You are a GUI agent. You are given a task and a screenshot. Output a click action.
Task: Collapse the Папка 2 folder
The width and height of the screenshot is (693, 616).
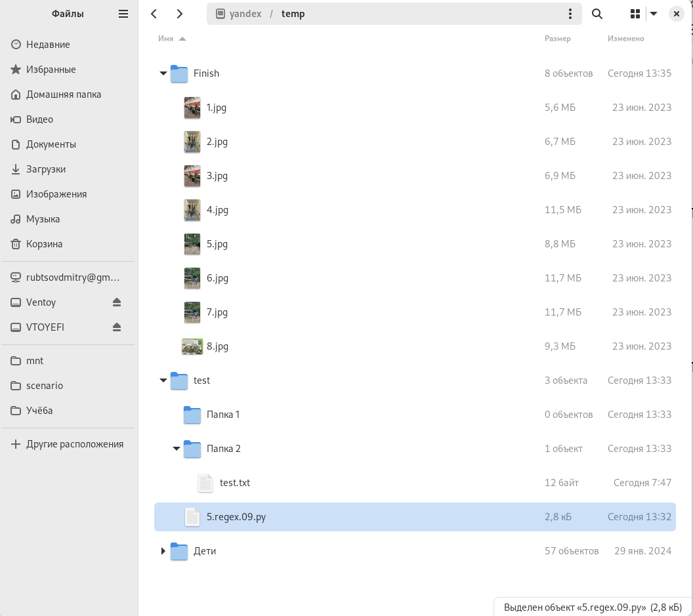click(x=177, y=449)
